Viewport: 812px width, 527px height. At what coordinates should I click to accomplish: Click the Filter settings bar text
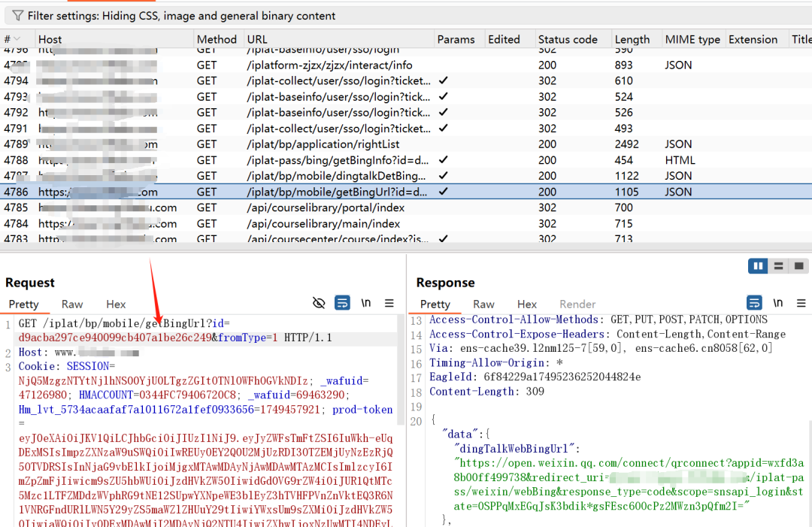point(181,16)
